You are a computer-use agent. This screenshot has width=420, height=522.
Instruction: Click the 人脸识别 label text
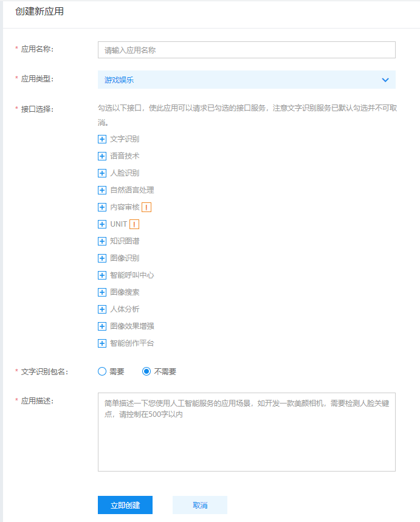tap(125, 173)
